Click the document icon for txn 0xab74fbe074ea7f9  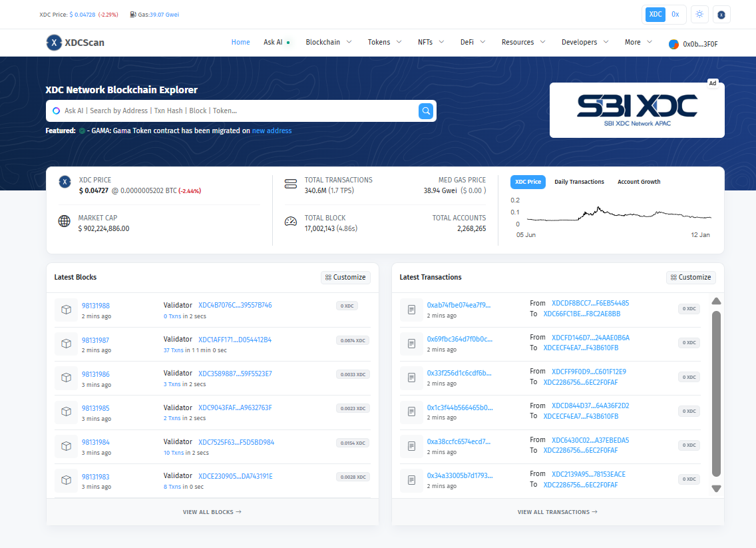click(x=411, y=310)
